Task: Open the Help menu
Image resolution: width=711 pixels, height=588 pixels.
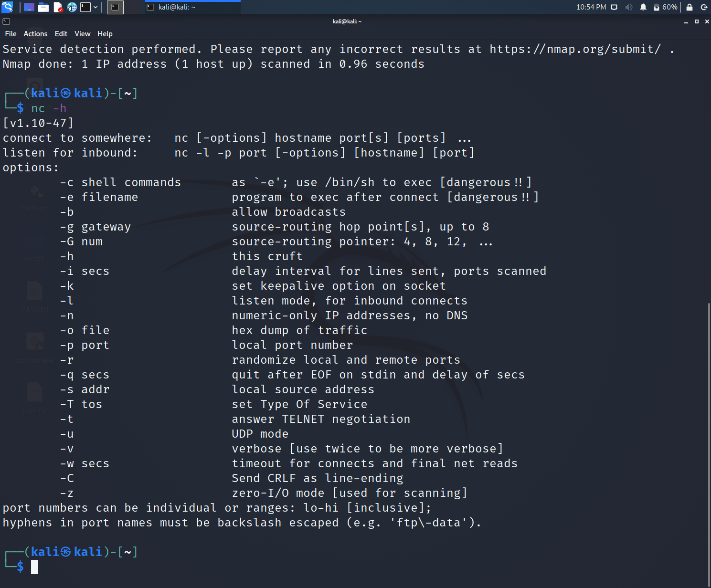Action: click(x=105, y=33)
